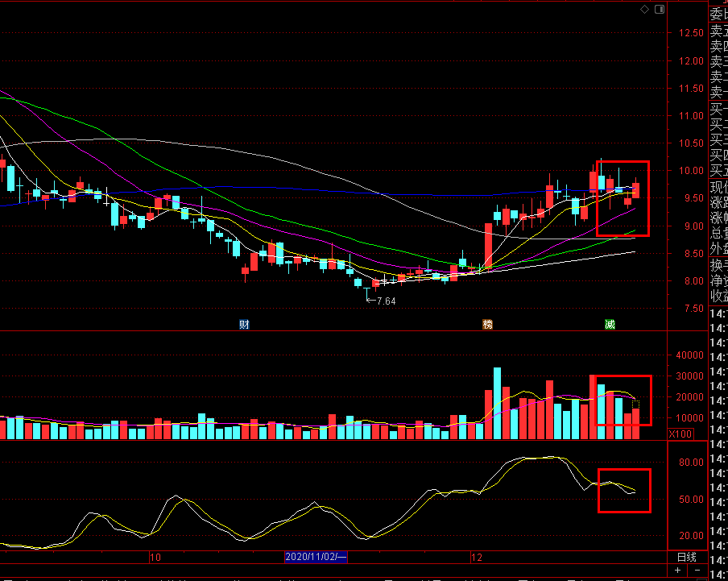Viewport: 728px width, 581px height.
Task: Click the 7.64 lowest price annotation
Action: click(x=387, y=301)
